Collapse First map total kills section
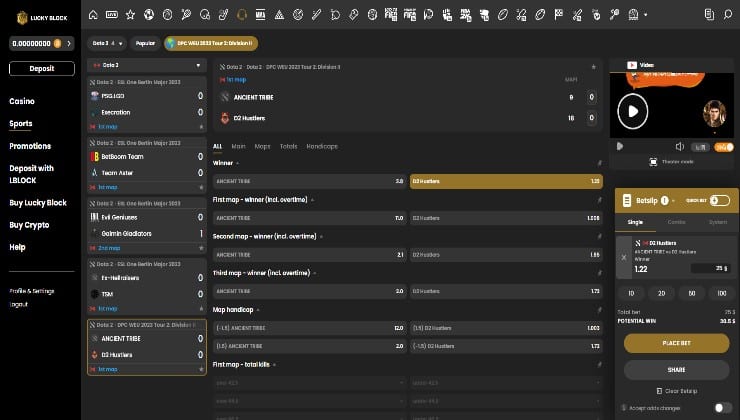This screenshot has width=740, height=420. (274, 365)
